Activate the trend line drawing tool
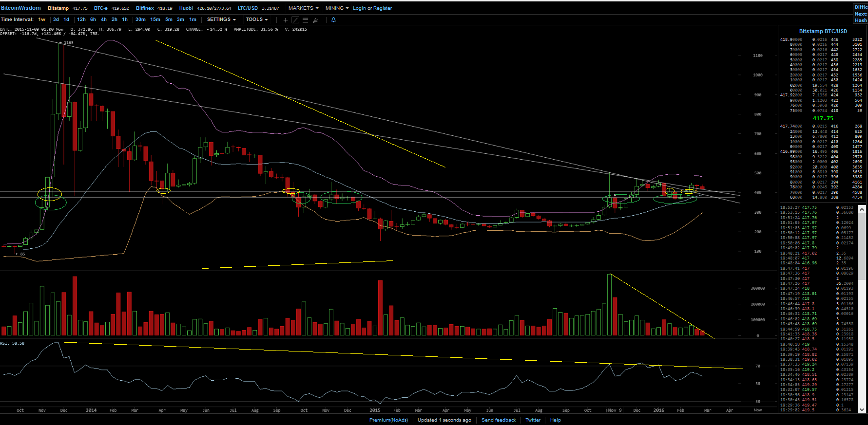This screenshot has height=425, width=868. (295, 20)
